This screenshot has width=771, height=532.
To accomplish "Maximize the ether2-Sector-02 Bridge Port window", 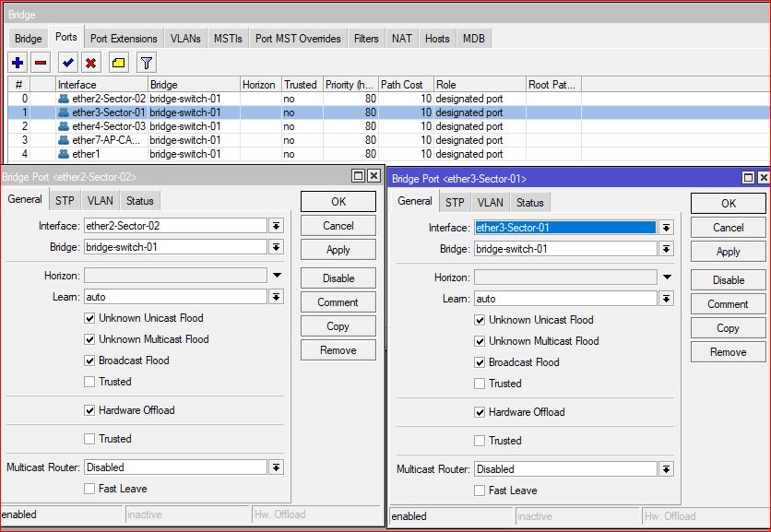I will pyautogui.click(x=359, y=175).
